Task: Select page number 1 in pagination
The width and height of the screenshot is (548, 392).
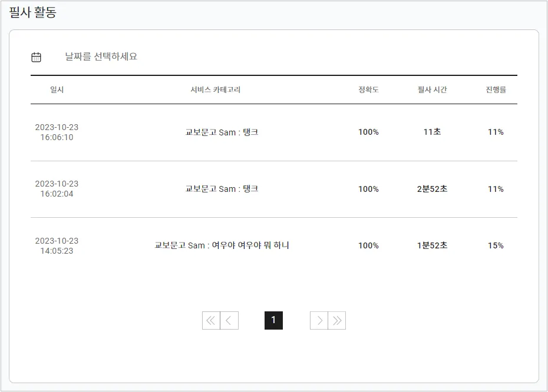Action: point(273,321)
